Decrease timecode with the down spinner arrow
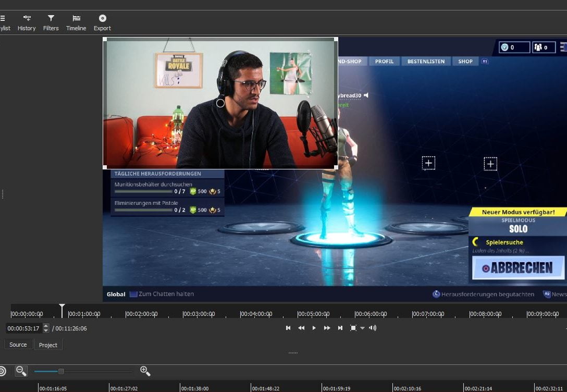Viewport: 567px width, 392px height. 46,331
